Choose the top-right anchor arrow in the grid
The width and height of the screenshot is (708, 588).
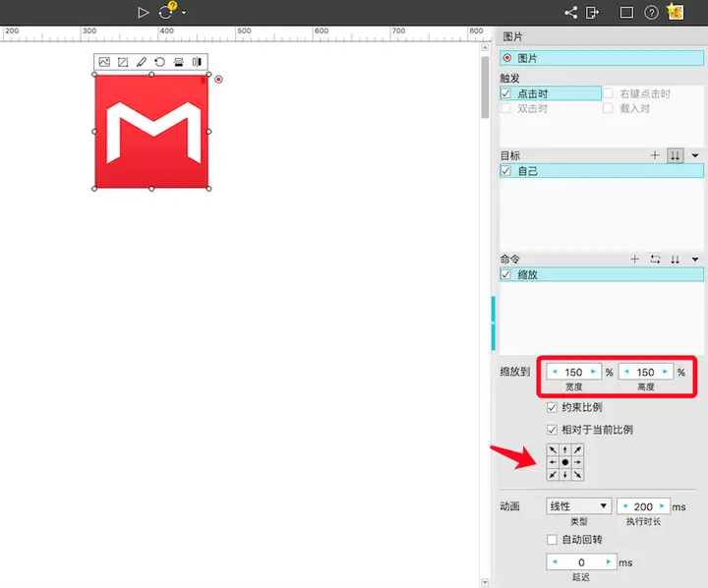click(577, 449)
